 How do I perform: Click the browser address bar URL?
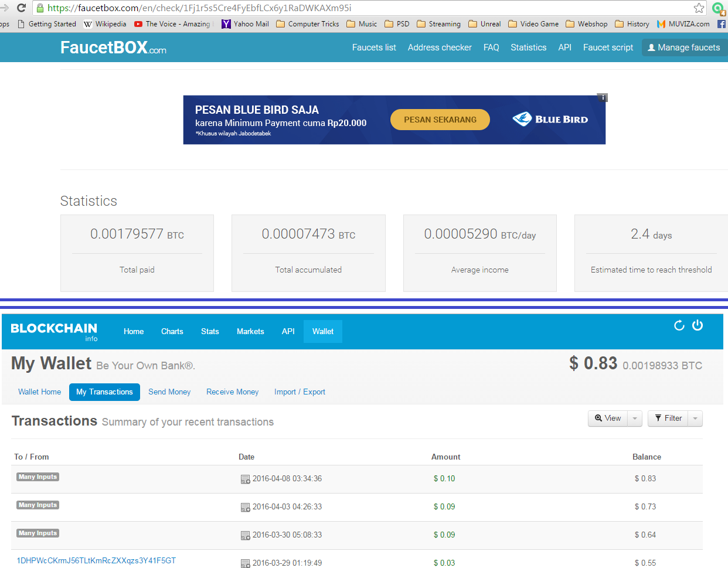199,8
